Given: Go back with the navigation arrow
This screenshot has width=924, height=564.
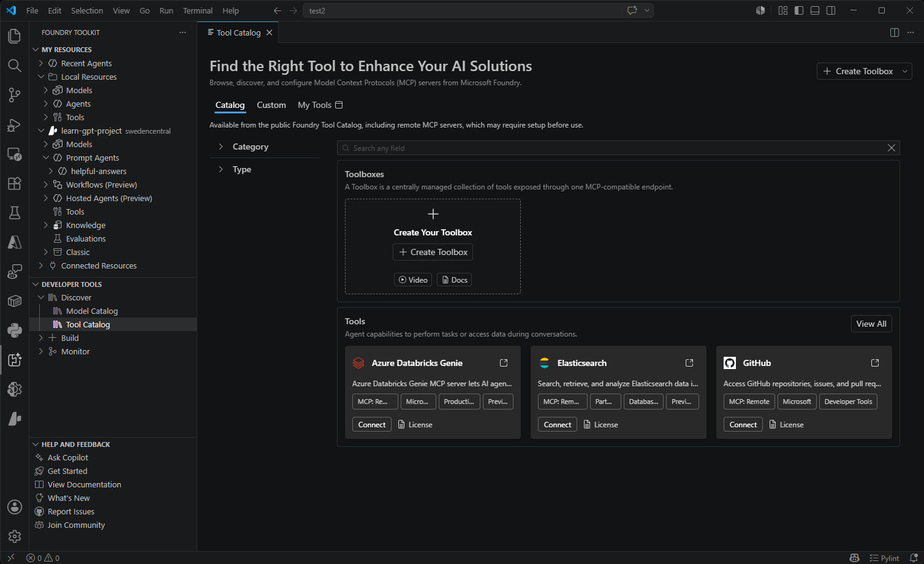Looking at the screenshot, I should [277, 10].
